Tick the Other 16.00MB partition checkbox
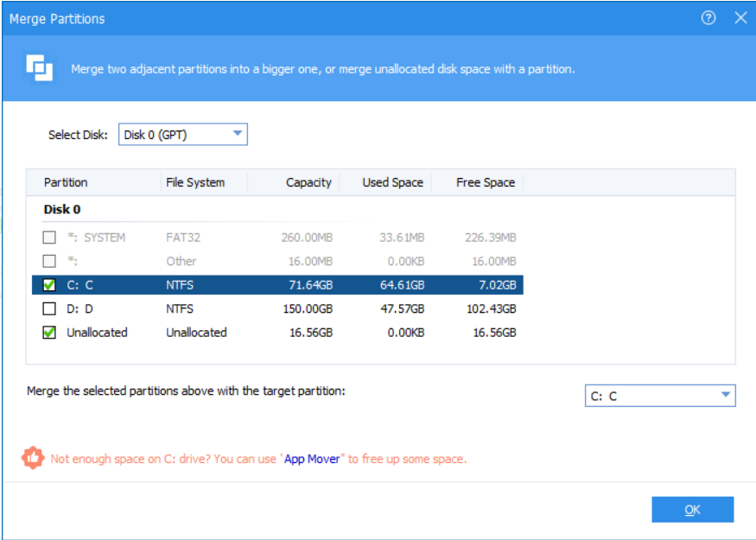The width and height of the screenshot is (756, 540). click(x=49, y=261)
